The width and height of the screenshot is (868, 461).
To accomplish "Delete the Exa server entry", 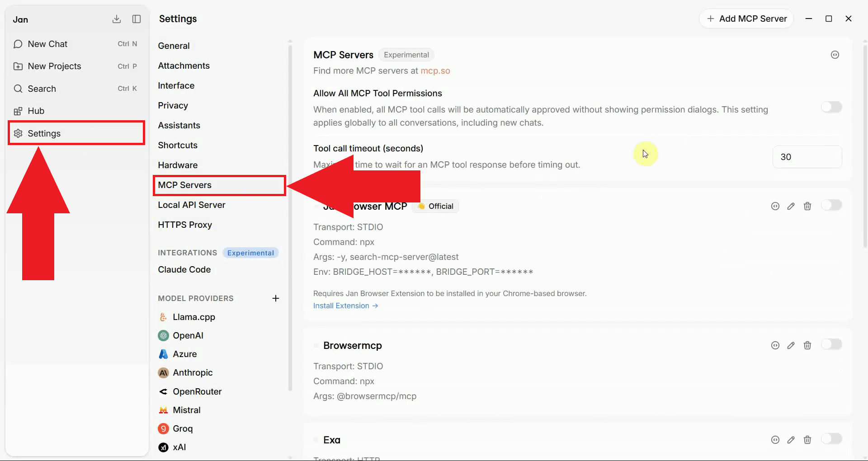I will point(807,440).
